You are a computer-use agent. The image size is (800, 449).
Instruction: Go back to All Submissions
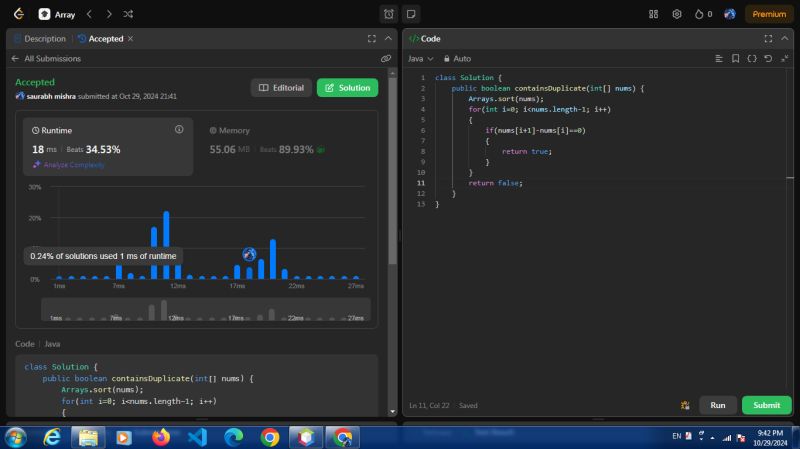coord(46,59)
